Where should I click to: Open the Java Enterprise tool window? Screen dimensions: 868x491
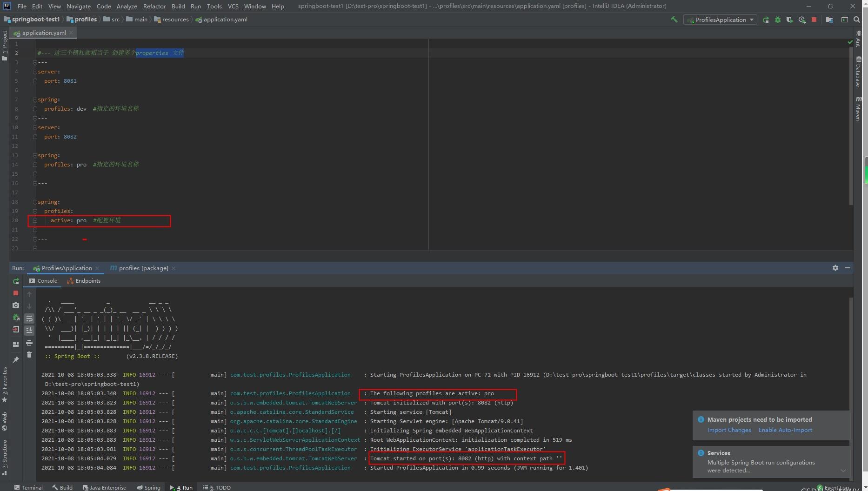point(104,487)
